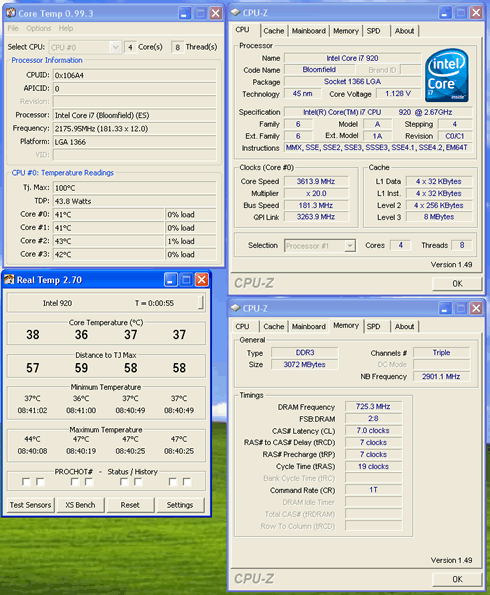Click the NB Frequency value 2901.1 MHz
490x595 pixels.
pyautogui.click(x=441, y=376)
